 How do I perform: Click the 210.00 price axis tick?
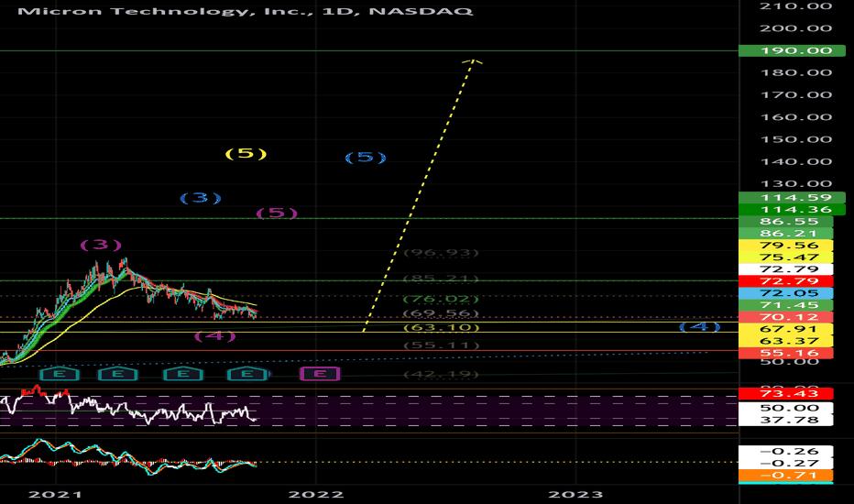(x=796, y=6)
